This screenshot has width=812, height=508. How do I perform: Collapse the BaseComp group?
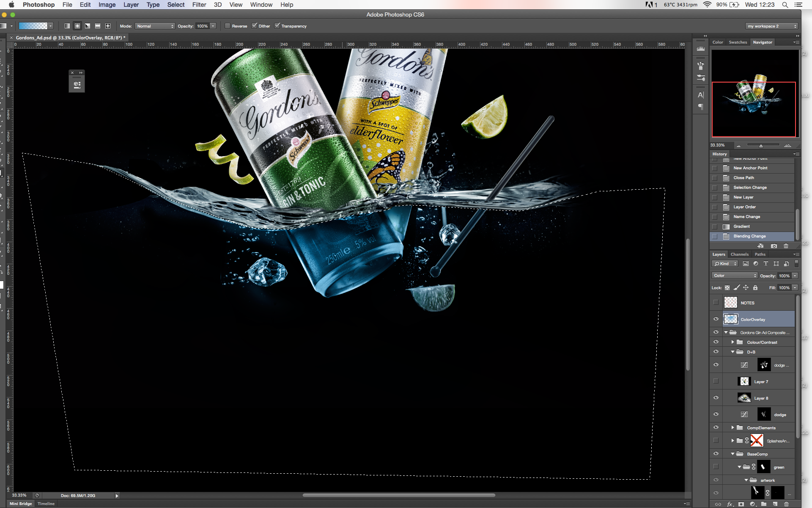point(733,454)
